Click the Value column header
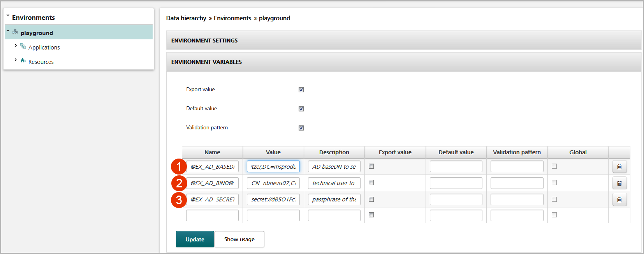Viewport: 644px width, 254px height. [273, 152]
